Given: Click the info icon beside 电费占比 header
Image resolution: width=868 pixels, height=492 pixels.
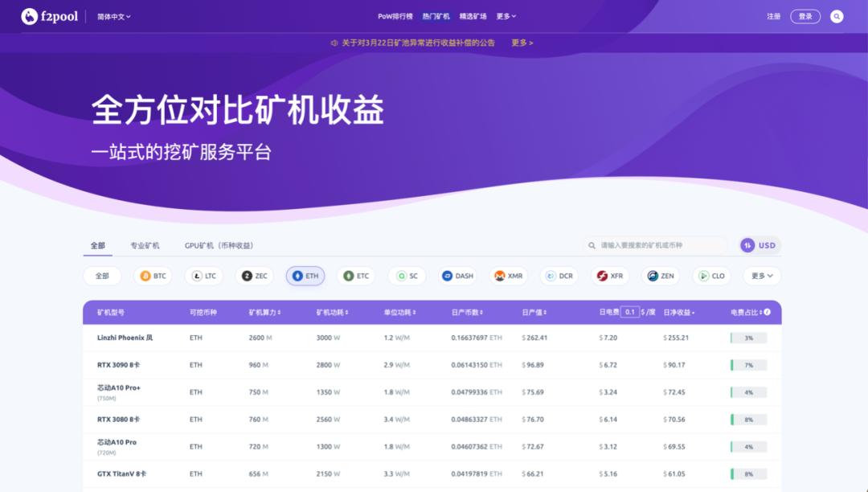Looking at the screenshot, I should click(x=768, y=313).
